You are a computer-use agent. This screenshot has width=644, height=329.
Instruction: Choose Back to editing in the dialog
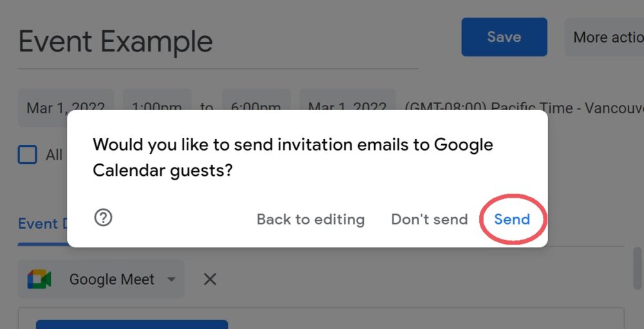tap(310, 219)
